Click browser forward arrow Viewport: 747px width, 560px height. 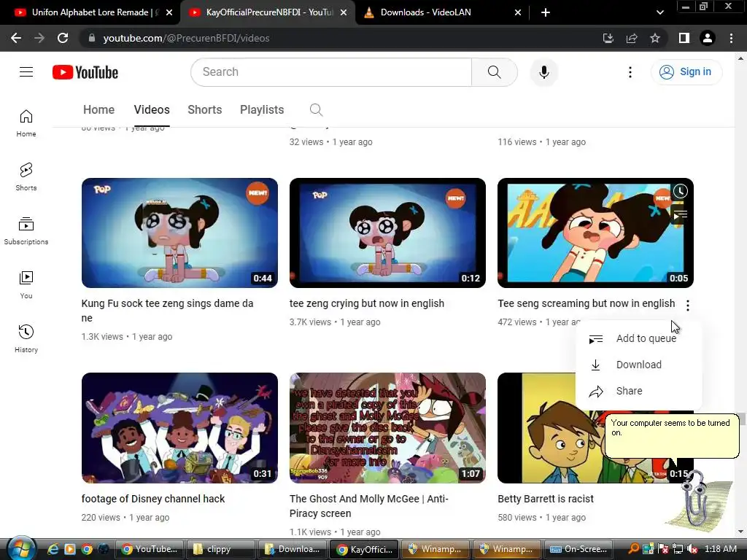pos(39,38)
